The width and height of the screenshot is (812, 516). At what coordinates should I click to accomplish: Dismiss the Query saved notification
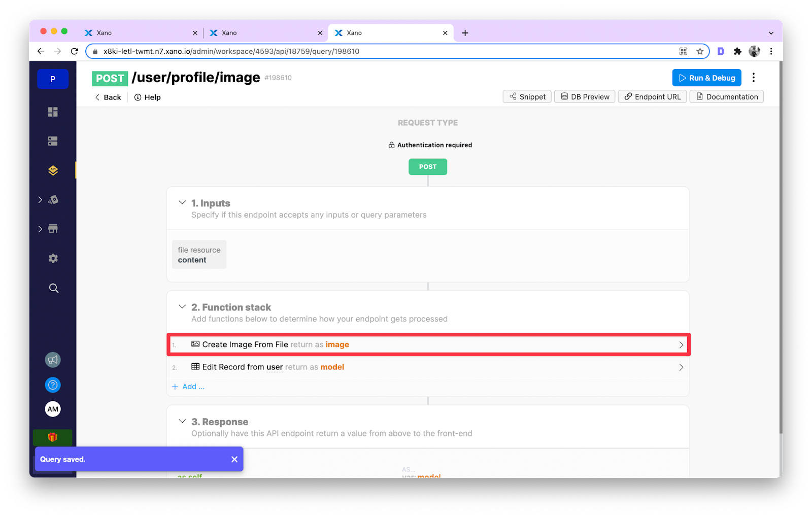point(234,459)
